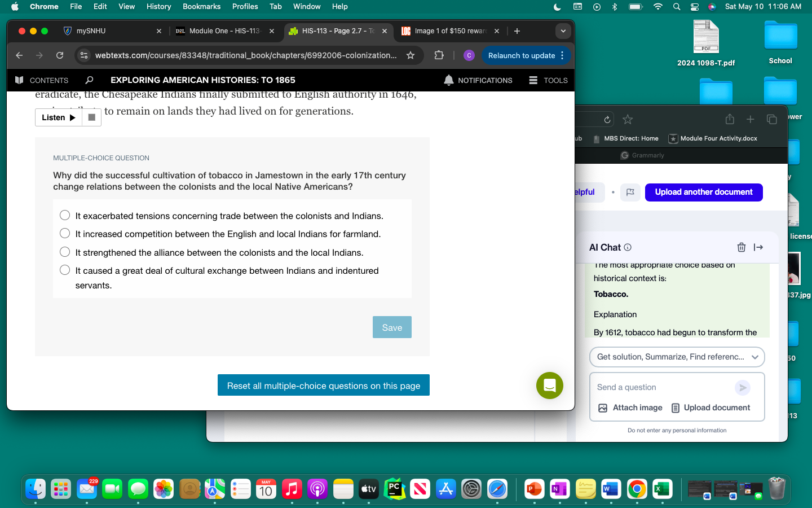This screenshot has width=812, height=508.
Task: Attach an image in the AI Chat
Action: tap(630, 408)
